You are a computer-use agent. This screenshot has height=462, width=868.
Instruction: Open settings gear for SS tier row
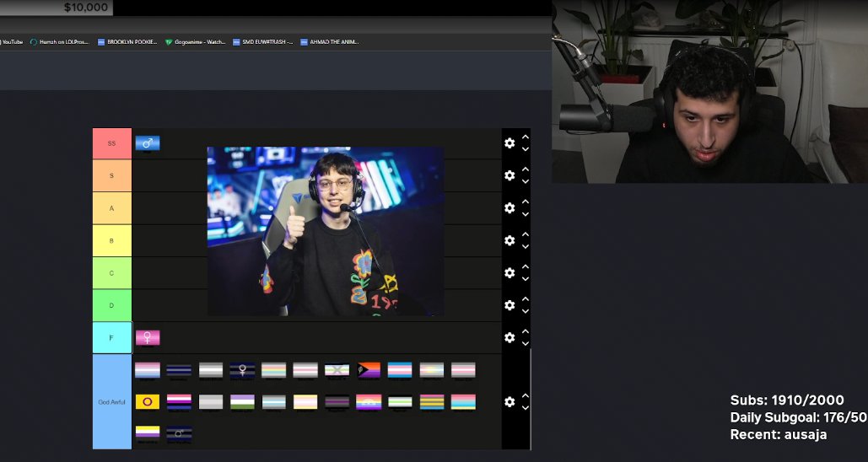(x=509, y=143)
